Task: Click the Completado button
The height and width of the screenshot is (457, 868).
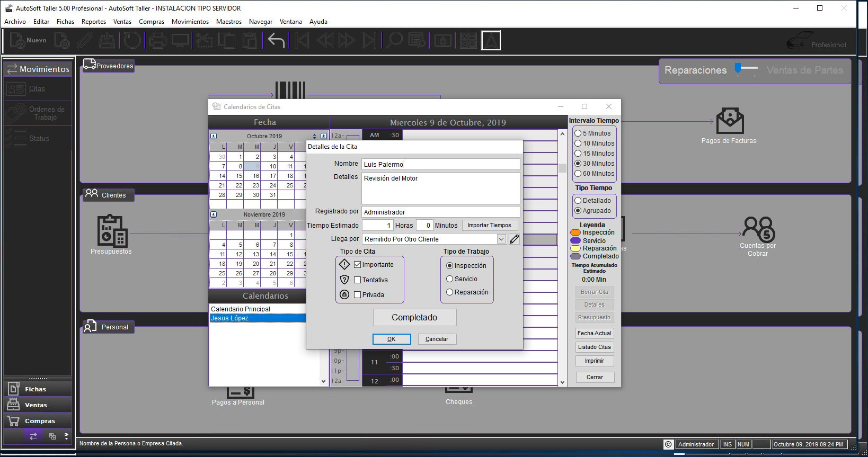Action: tap(414, 317)
